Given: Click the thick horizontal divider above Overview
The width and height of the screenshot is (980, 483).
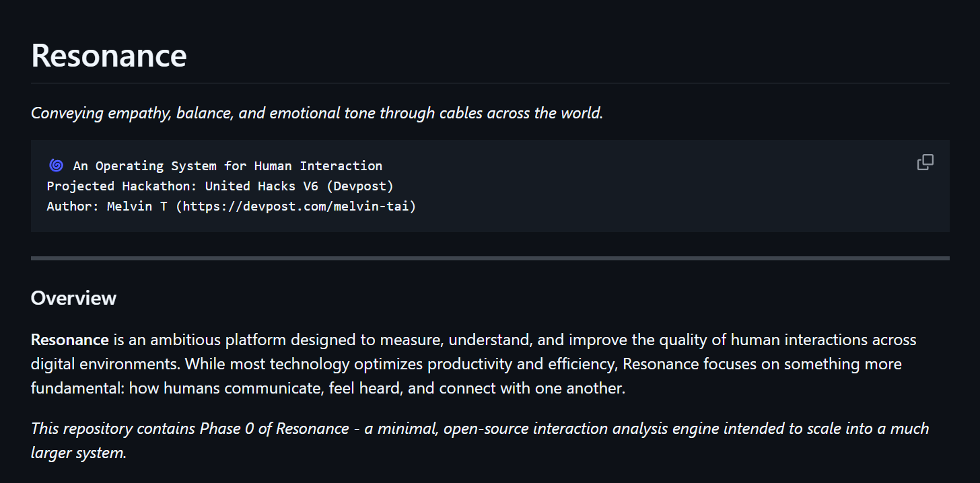Looking at the screenshot, I should click(490, 258).
